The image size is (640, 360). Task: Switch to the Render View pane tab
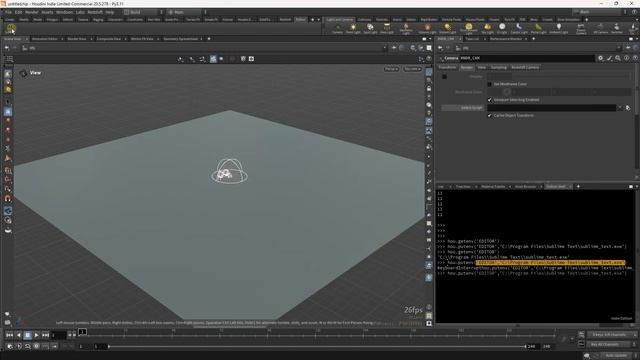pos(77,39)
